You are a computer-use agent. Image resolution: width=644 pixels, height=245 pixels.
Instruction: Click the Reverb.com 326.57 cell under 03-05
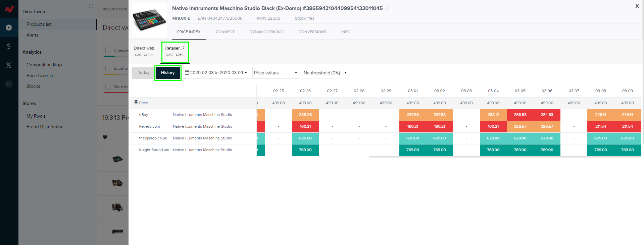520,126
